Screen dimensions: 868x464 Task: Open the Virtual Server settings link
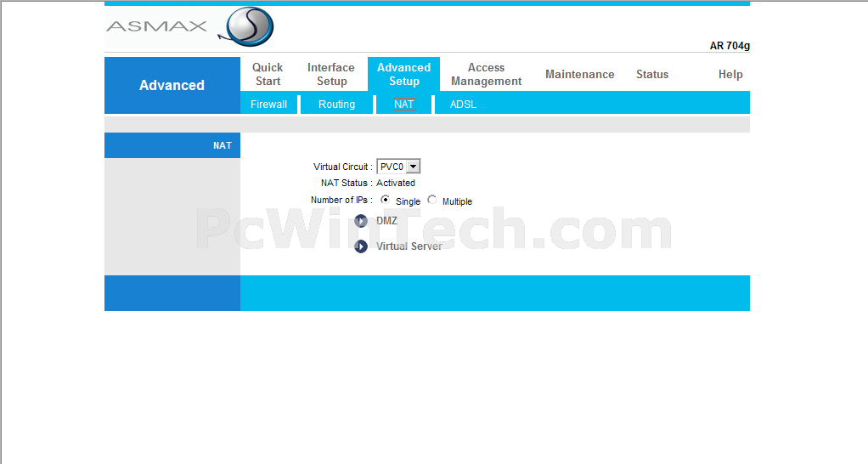point(409,246)
